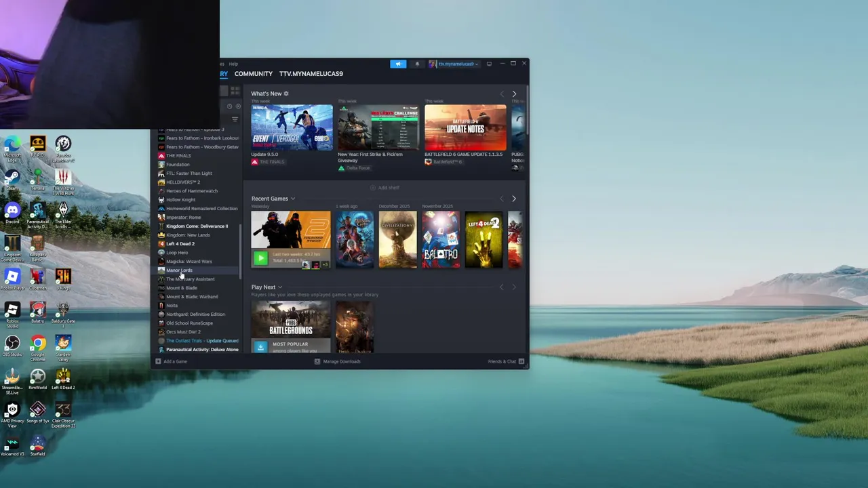The image size is (868, 488).
Task: Select FTL: Faster Than Light in list
Action: 199,174
